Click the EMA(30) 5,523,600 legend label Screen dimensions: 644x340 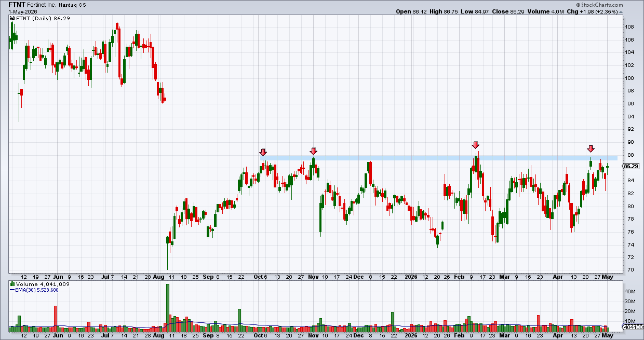[36, 290]
